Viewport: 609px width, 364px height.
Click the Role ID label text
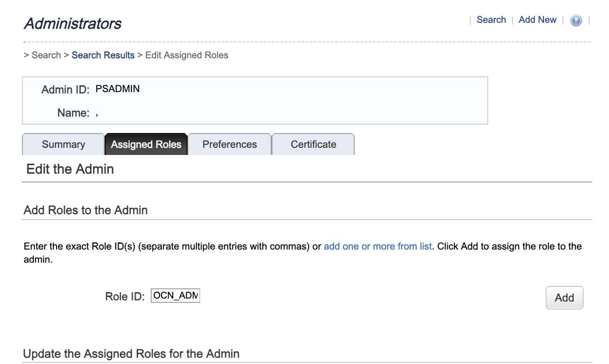[125, 296]
